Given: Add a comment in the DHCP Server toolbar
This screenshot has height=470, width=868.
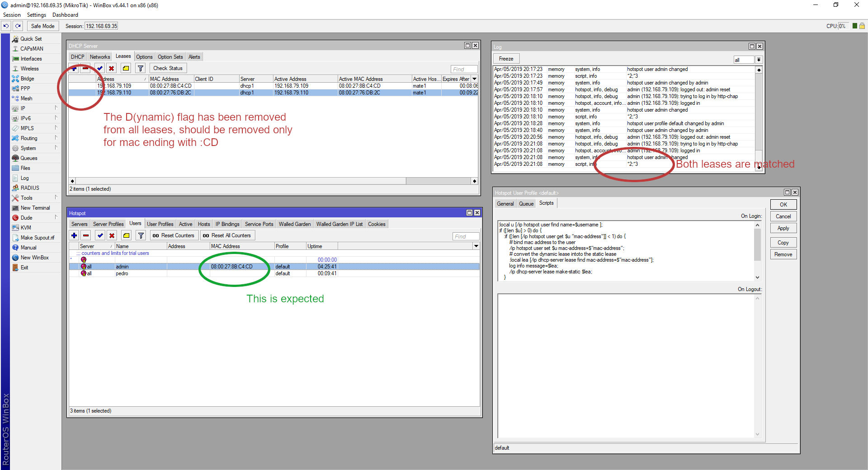Looking at the screenshot, I should pos(126,68).
